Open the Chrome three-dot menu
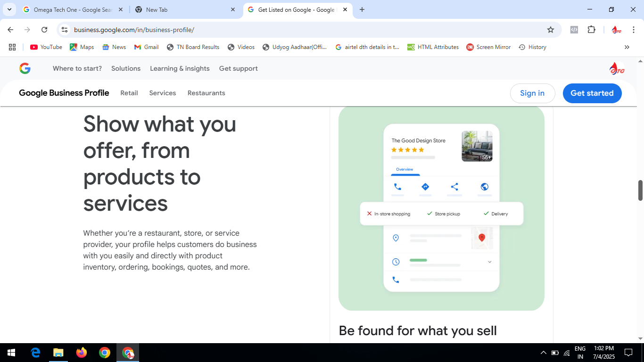The image size is (644, 362). pyautogui.click(x=634, y=30)
